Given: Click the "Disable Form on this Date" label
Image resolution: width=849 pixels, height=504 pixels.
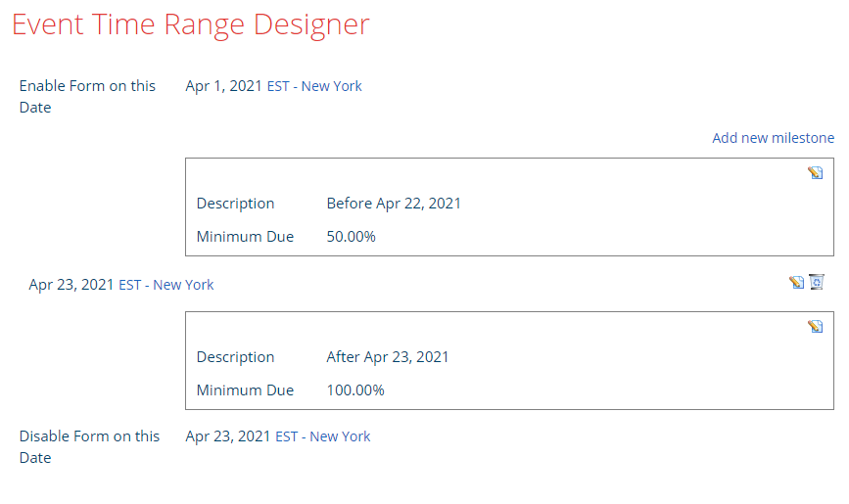Looking at the screenshot, I should coord(89,446).
